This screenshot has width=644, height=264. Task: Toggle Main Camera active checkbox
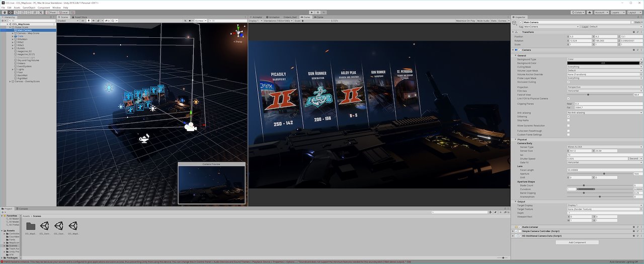click(x=521, y=22)
